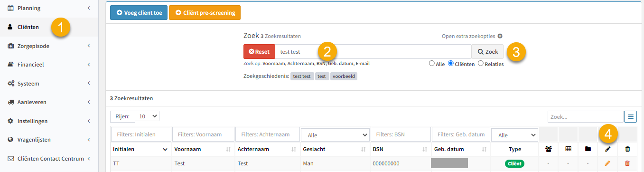
Task: Expand Cliënten Contact Centrum chevron
Action: (89, 159)
